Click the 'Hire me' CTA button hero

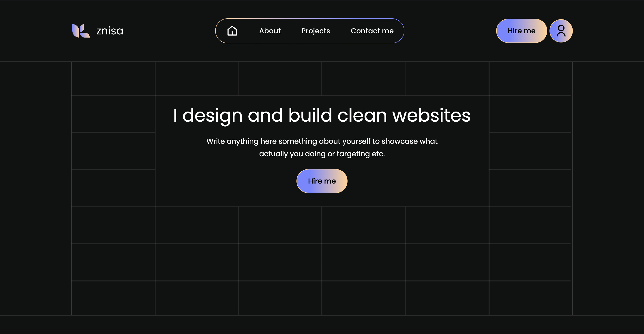click(x=322, y=181)
